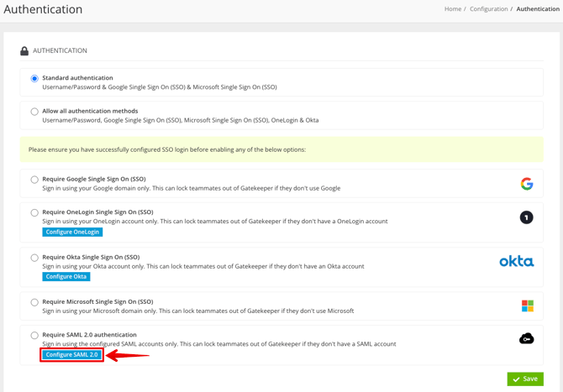The height and width of the screenshot is (392, 563).
Task: Click the Authentication page title
Action: tap(43, 9)
